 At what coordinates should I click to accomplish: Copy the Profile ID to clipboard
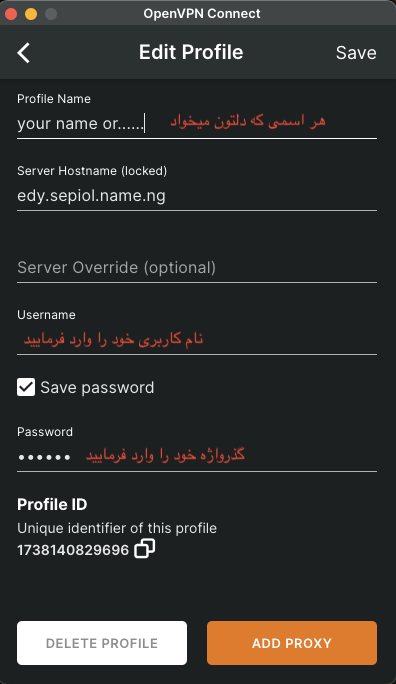145,548
